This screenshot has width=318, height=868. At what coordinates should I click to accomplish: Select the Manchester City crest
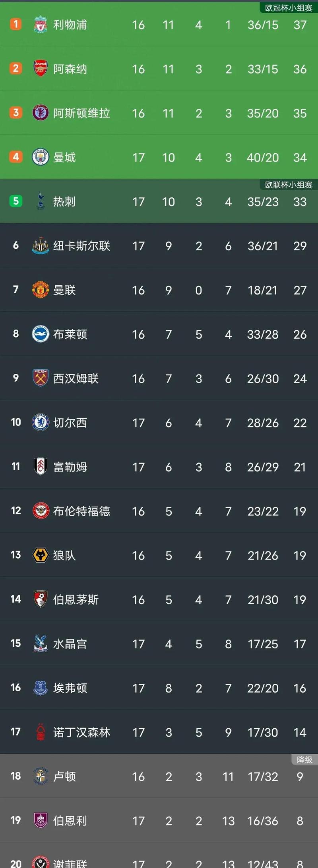pos(40,157)
